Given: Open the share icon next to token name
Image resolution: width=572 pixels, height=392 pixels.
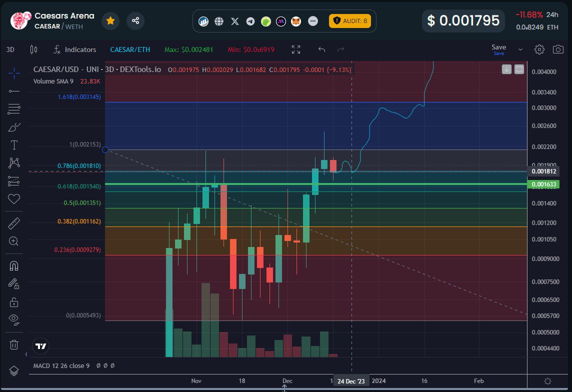Looking at the screenshot, I should [x=135, y=21].
